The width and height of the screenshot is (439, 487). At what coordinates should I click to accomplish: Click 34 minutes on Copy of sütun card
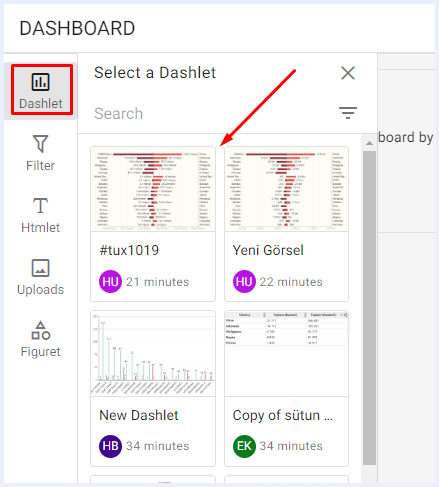point(291,446)
